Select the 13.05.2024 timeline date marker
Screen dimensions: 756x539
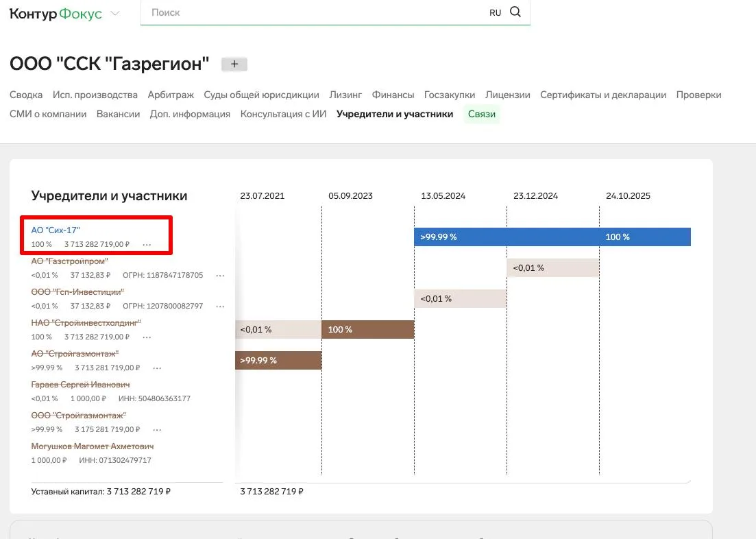tap(443, 196)
